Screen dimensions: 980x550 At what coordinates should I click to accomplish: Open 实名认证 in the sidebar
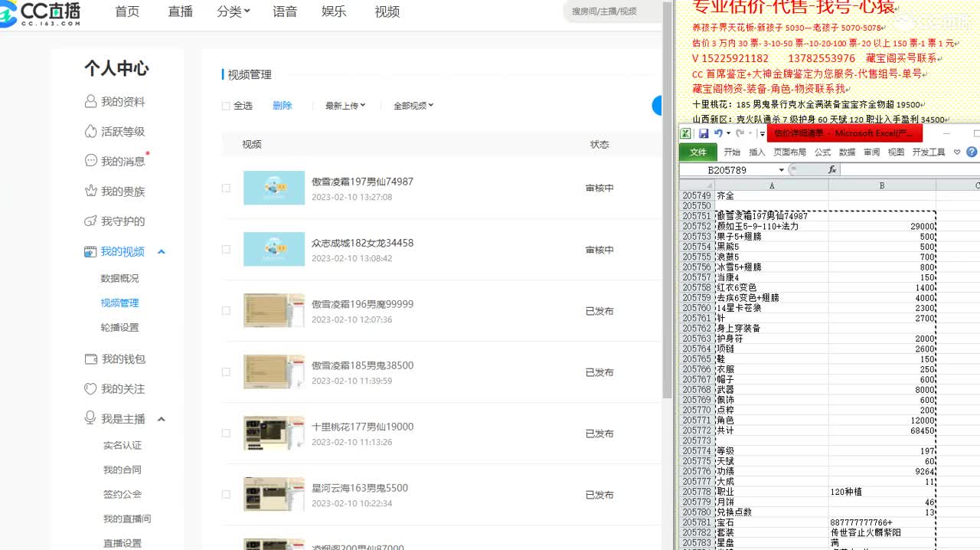coord(122,446)
